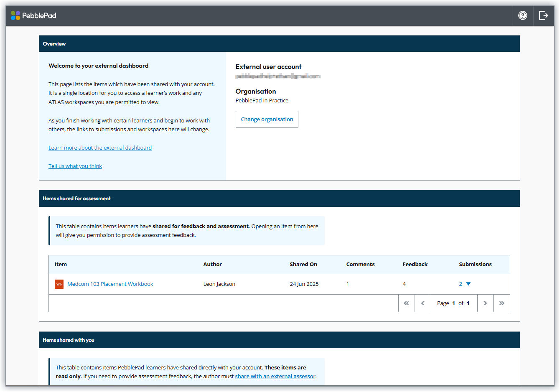The height and width of the screenshot is (392, 560).
Task: Click the sign out icon
Action: [544, 15]
